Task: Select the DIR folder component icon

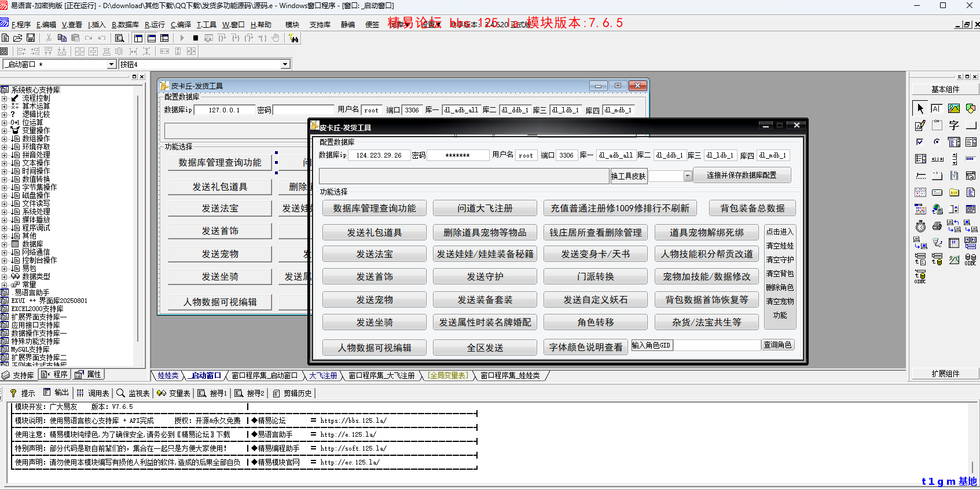Action: (954, 192)
